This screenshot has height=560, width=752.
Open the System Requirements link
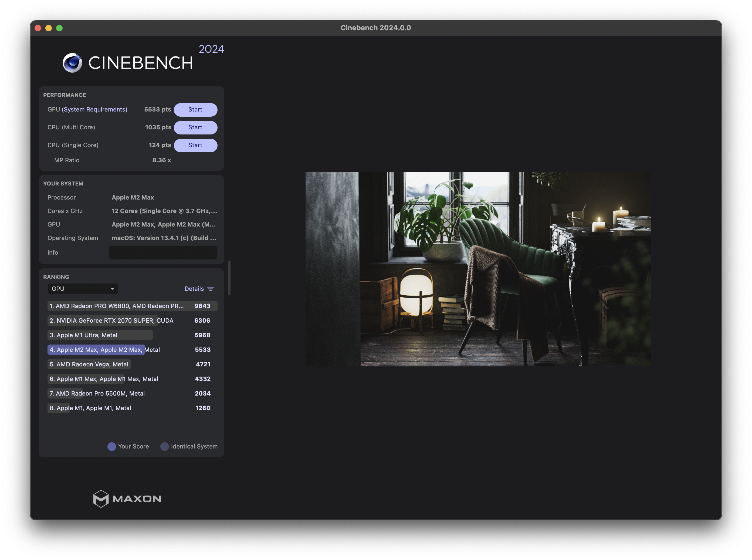(94, 110)
